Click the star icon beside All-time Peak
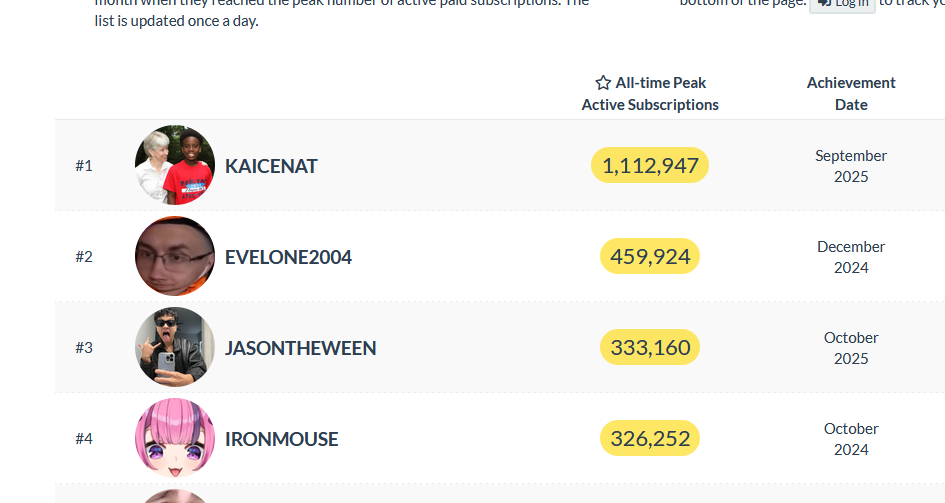Image resolution: width=945 pixels, height=503 pixels. click(x=603, y=83)
